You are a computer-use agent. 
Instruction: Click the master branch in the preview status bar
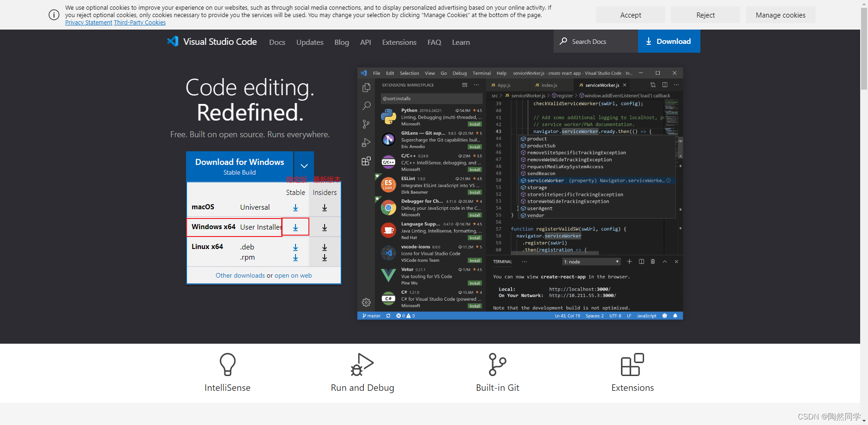[x=372, y=316]
